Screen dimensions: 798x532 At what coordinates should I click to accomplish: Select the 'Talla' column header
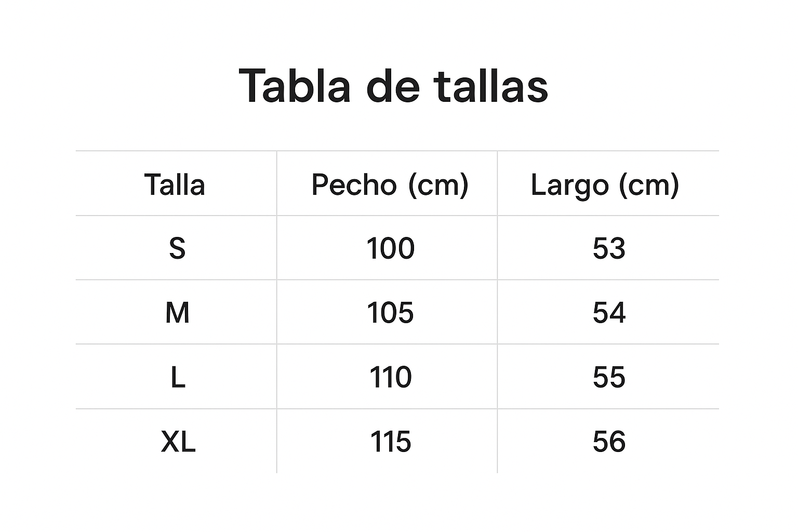(x=175, y=184)
